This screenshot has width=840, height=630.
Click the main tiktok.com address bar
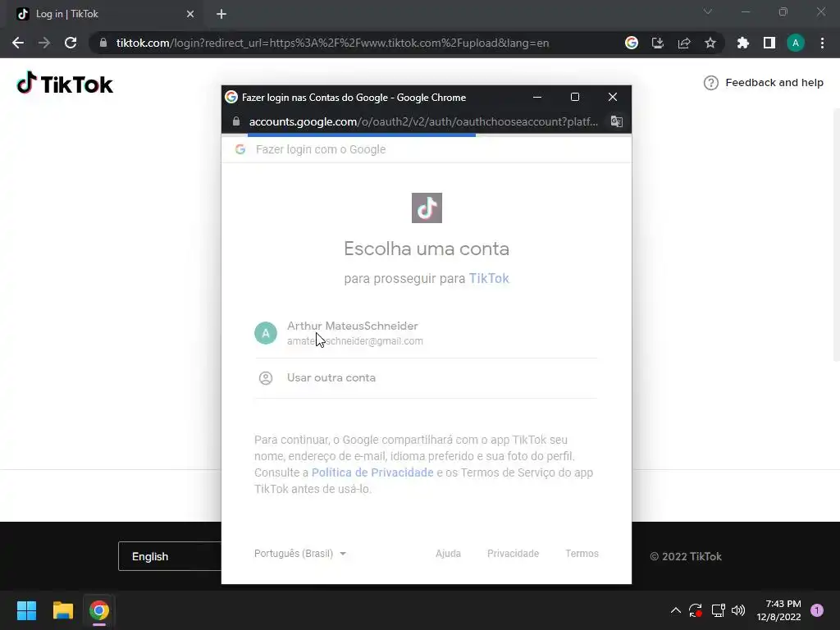(332, 43)
